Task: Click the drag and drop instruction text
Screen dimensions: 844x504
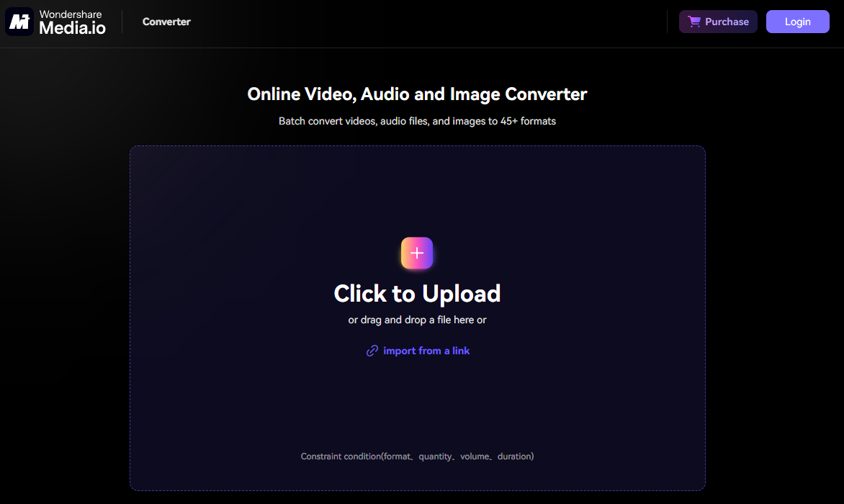Action: tap(417, 320)
